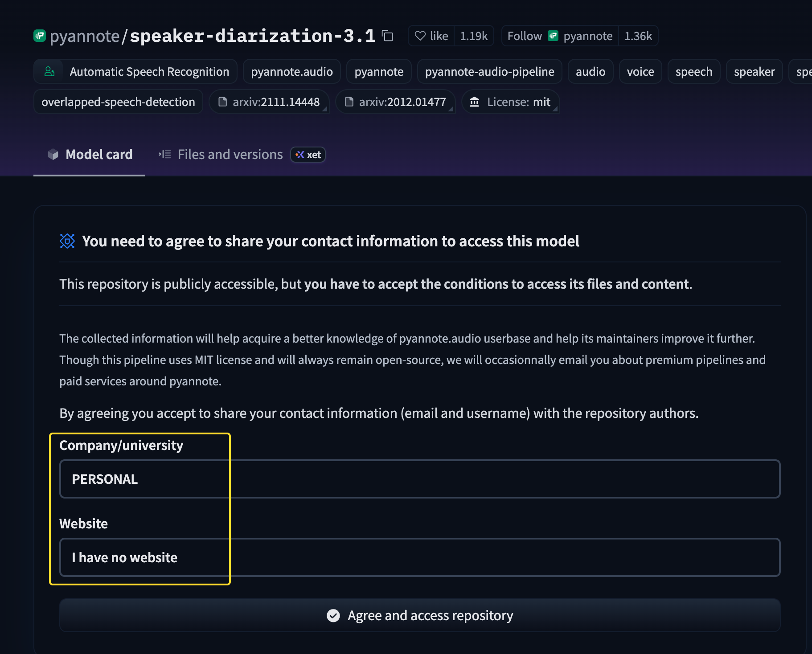This screenshot has width=812, height=654.
Task: Click the Files and versions list icon
Action: 165,155
